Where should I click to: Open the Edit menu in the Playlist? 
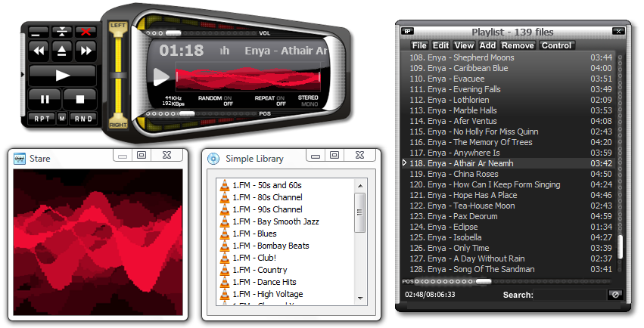[x=440, y=45]
